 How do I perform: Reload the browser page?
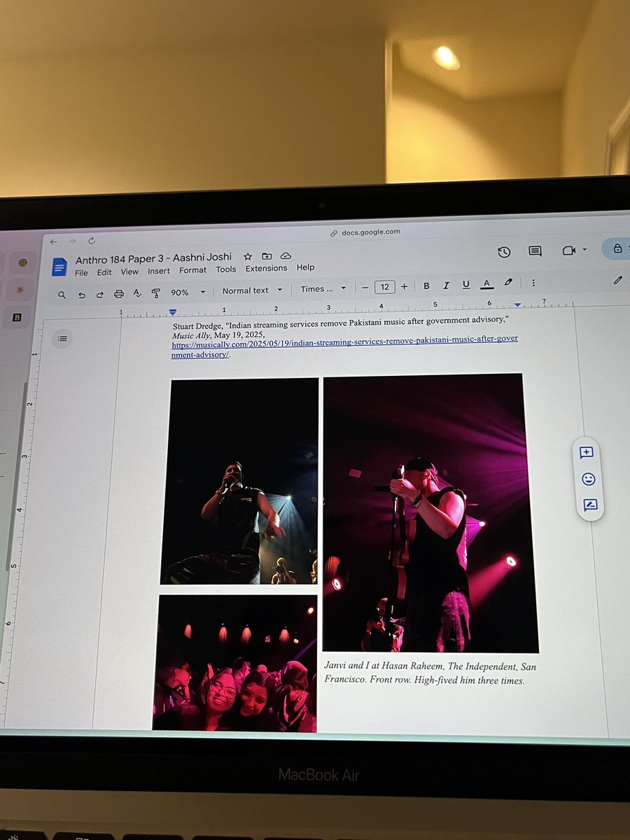click(x=92, y=241)
